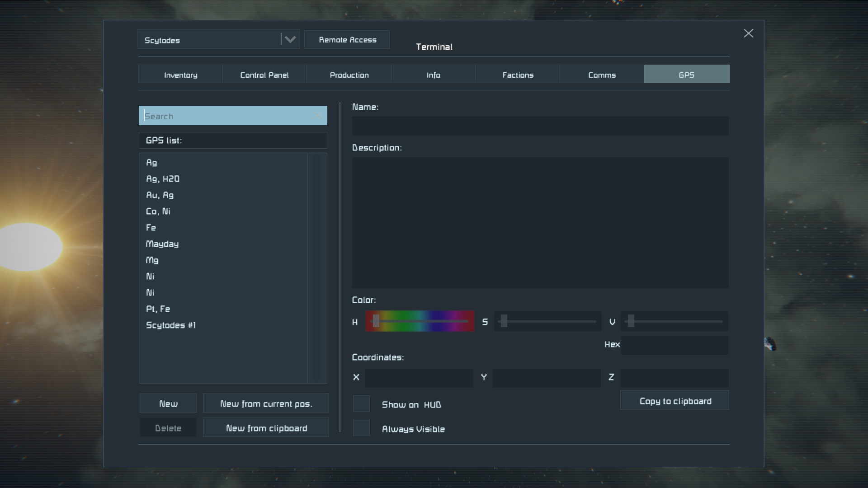Click the value V slider handle
This screenshot has width=868, height=488.
[x=631, y=321]
